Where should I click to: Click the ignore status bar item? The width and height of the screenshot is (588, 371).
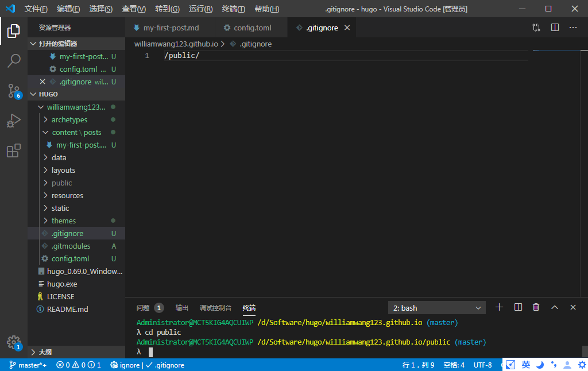[x=125, y=365]
